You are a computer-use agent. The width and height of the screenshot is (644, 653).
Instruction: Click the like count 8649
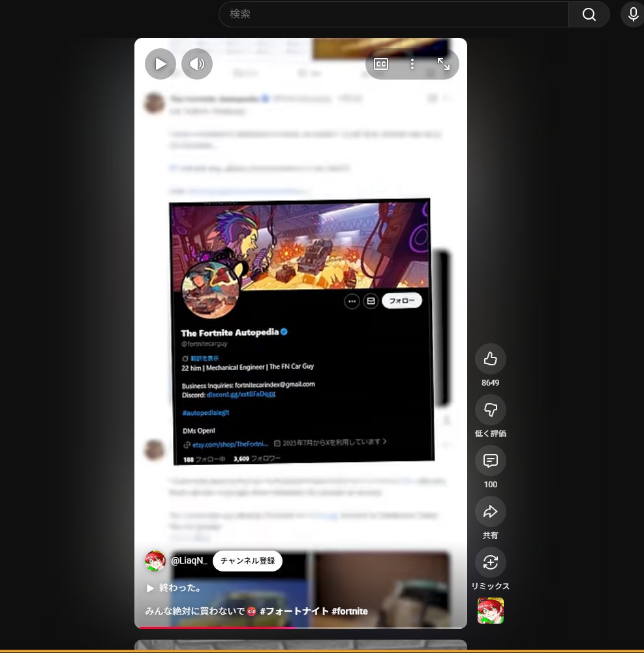pos(490,383)
